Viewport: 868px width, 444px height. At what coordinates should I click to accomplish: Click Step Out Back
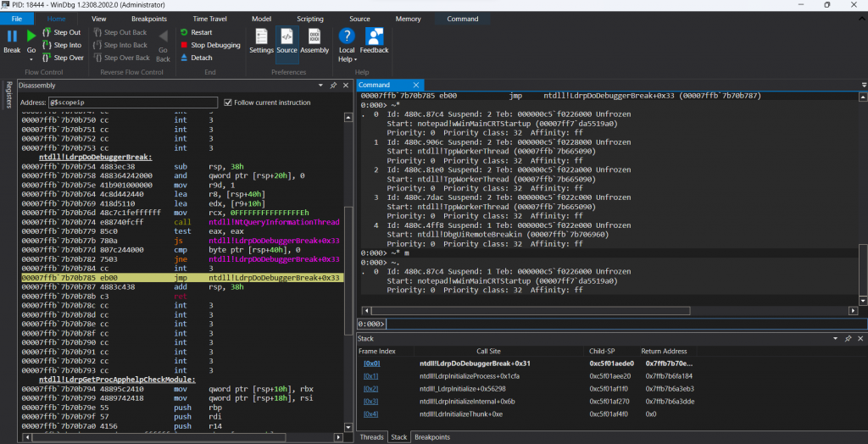pos(120,33)
